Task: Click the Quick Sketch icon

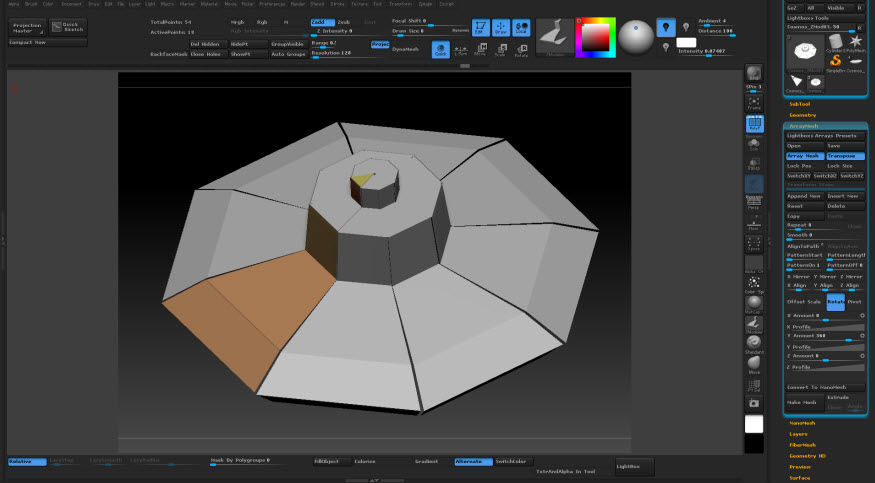Action: [68, 27]
